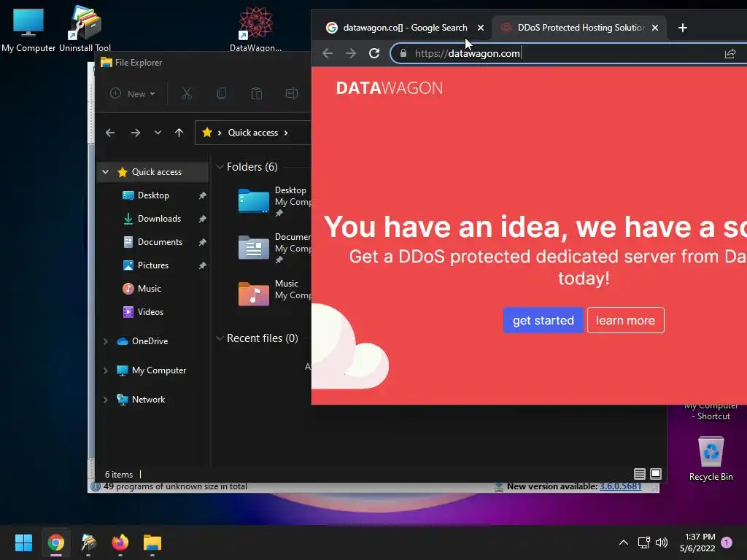
Task: Collapse the Folders (6) group
Action: pyautogui.click(x=220, y=167)
